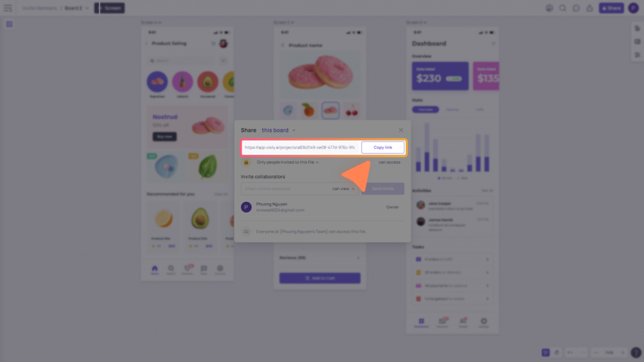
Task: Click the grid icon on left sidebar
Action: click(9, 25)
